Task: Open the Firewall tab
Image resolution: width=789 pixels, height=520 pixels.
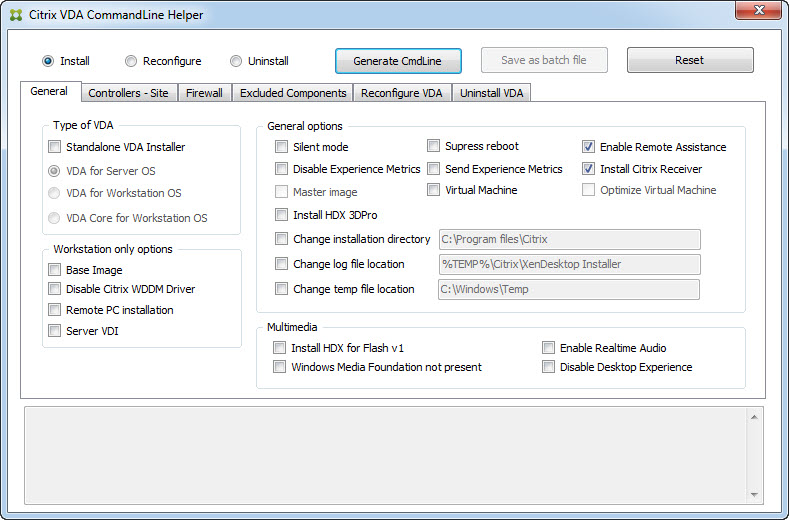Action: pos(204,93)
